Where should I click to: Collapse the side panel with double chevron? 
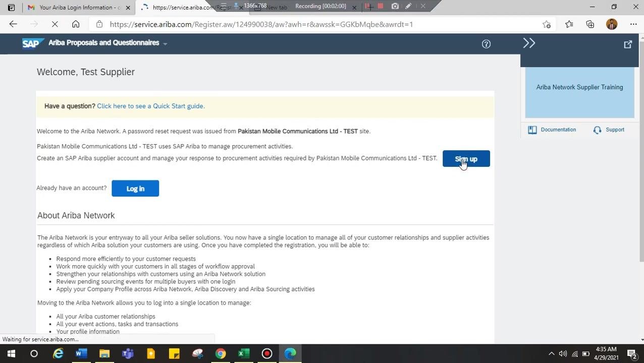[x=529, y=43]
